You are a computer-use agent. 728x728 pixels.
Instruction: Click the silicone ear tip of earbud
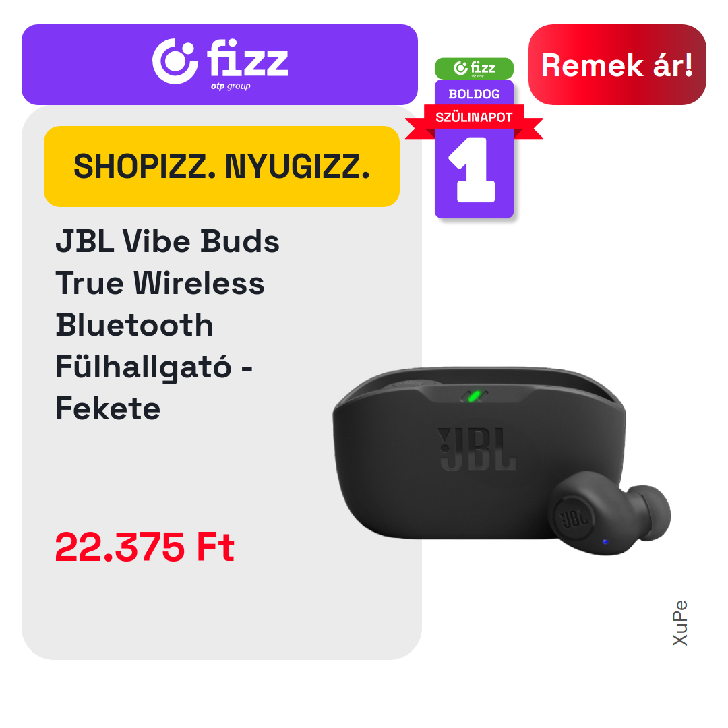650,512
